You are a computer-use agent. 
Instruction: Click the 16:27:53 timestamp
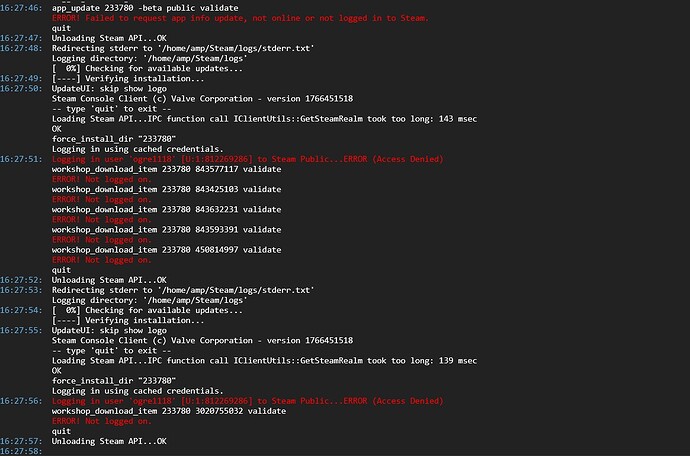(x=22, y=290)
